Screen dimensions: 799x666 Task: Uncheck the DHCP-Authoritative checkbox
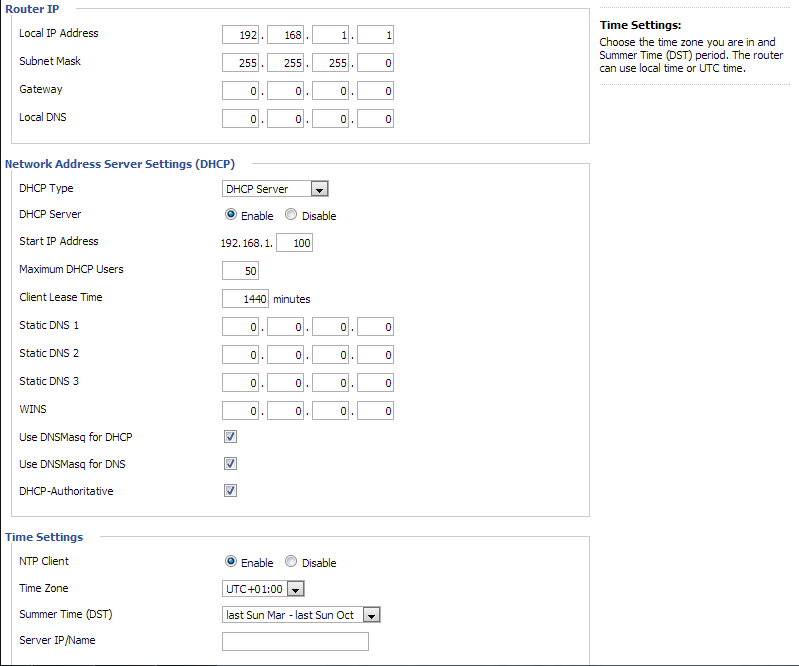pos(230,491)
